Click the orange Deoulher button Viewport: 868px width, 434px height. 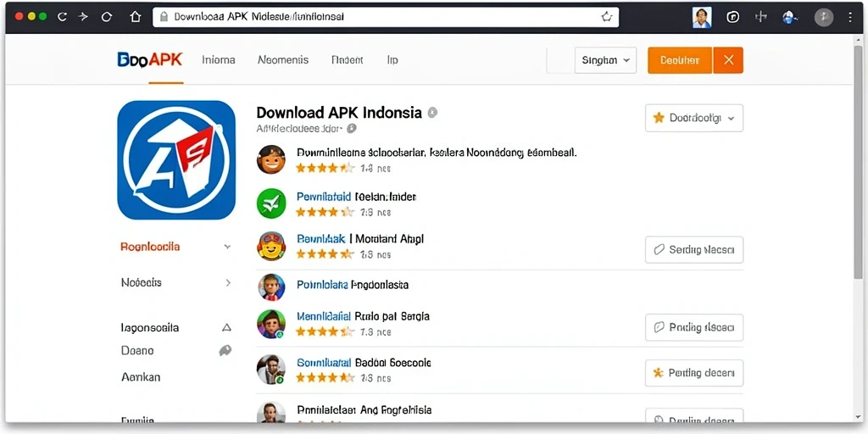coord(681,60)
